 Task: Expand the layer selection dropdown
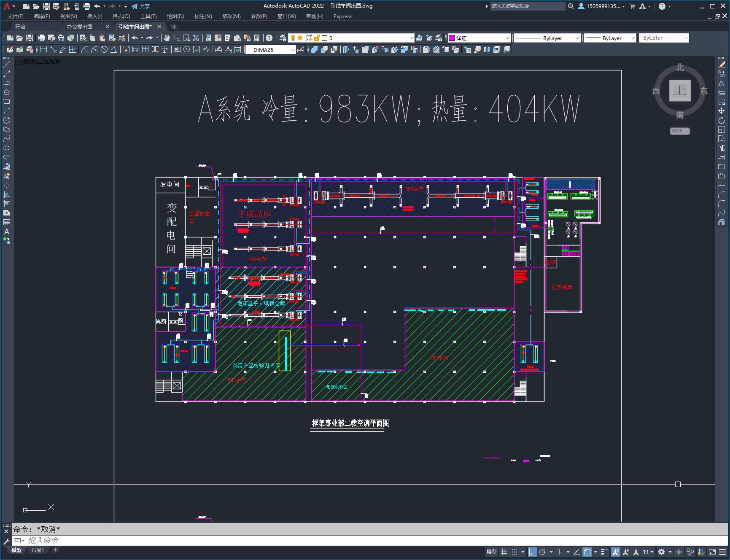click(411, 38)
